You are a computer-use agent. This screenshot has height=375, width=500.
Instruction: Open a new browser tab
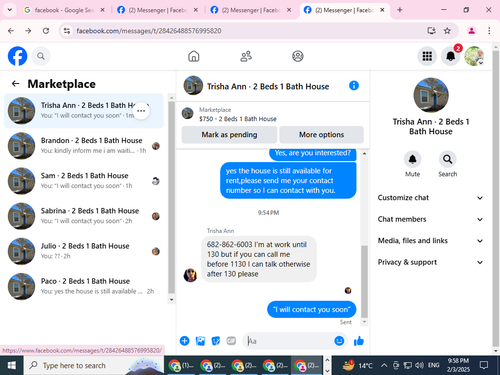pyautogui.click(x=400, y=10)
